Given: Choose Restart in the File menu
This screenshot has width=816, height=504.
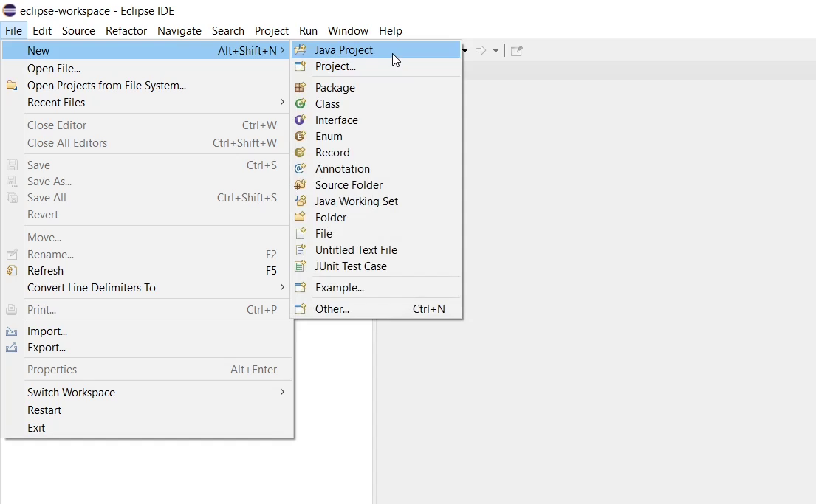Looking at the screenshot, I should point(148,410).
